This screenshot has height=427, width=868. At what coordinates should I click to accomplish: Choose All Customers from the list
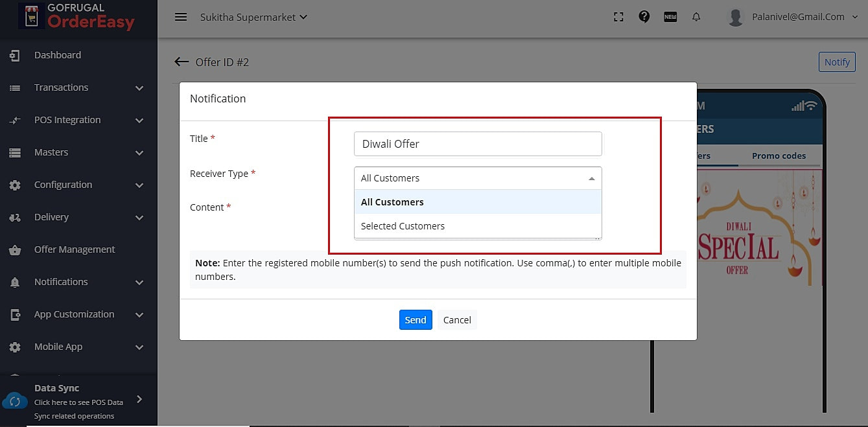[392, 202]
